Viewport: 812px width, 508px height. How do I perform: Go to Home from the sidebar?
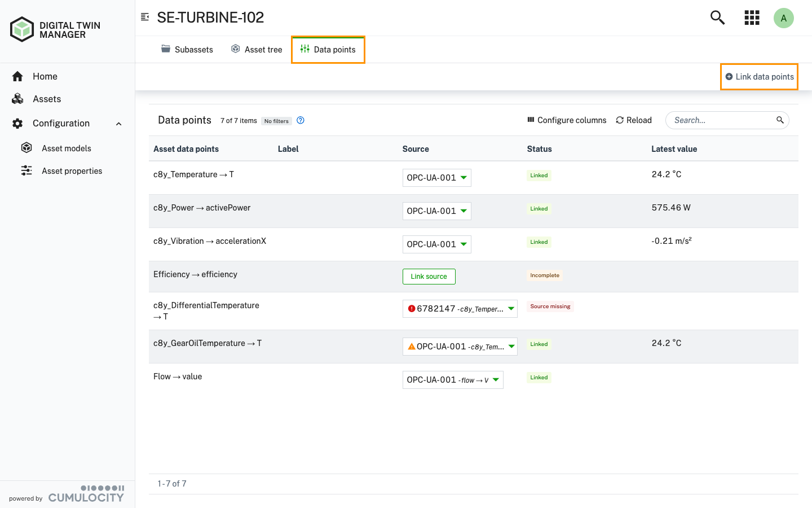tap(44, 76)
